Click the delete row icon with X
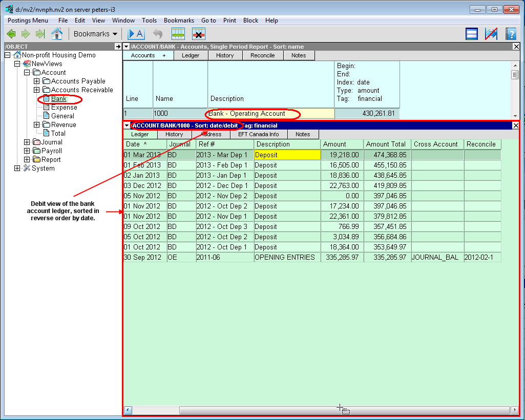 tap(199, 34)
